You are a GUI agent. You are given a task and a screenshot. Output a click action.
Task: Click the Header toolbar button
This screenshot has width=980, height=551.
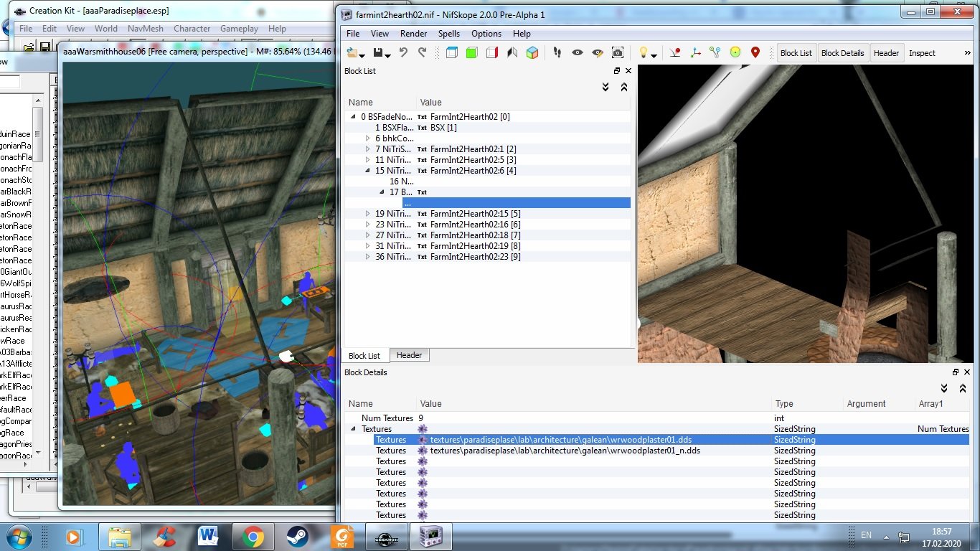(x=886, y=53)
